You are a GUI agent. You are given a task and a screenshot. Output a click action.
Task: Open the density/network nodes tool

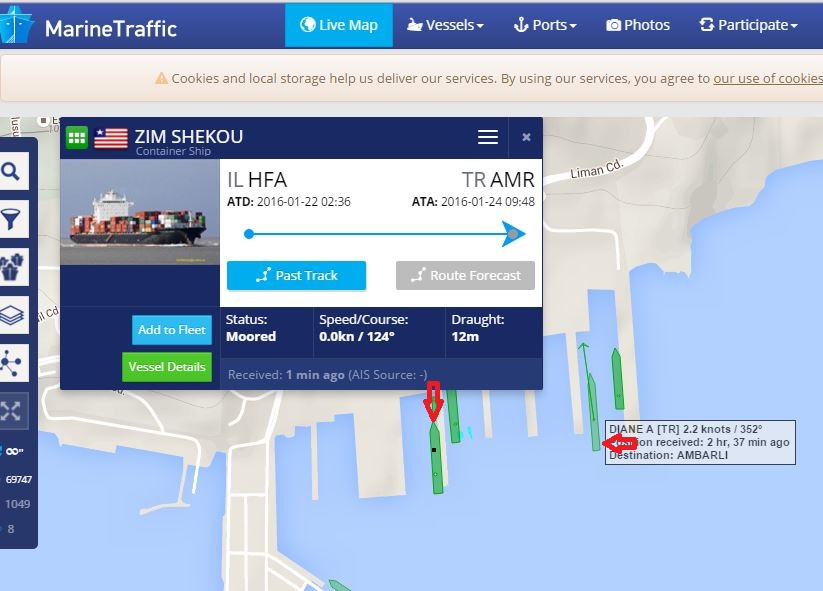click(11, 363)
